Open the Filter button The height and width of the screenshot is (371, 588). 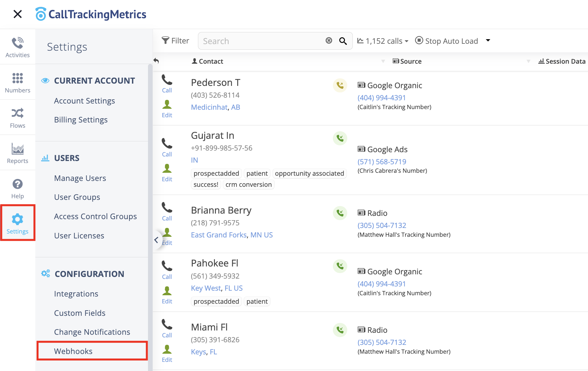176,41
